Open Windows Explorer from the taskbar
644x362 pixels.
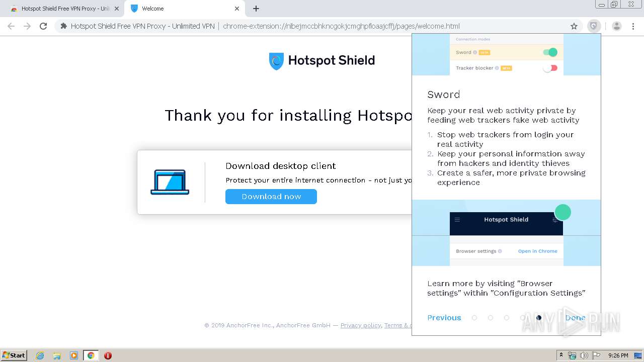(x=57, y=355)
